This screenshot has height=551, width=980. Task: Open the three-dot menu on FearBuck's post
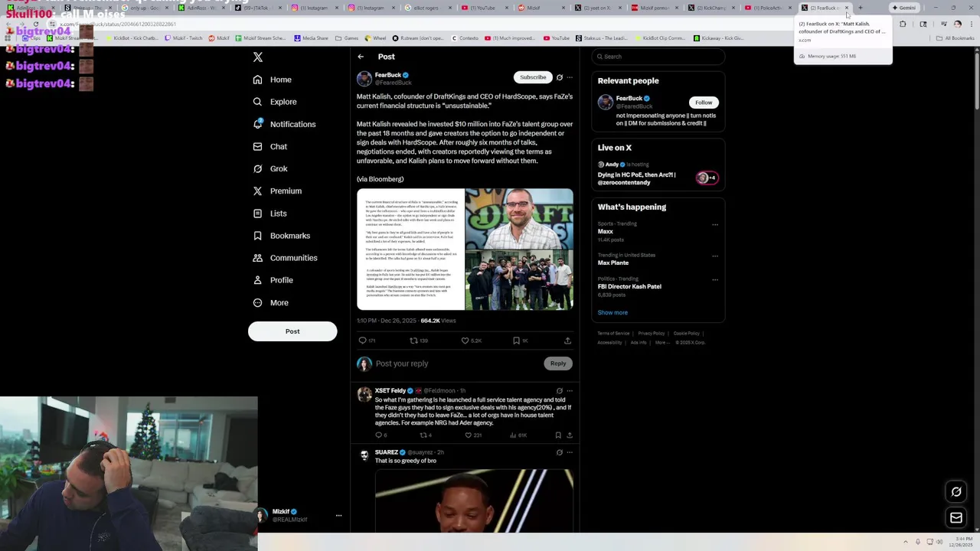tap(570, 77)
